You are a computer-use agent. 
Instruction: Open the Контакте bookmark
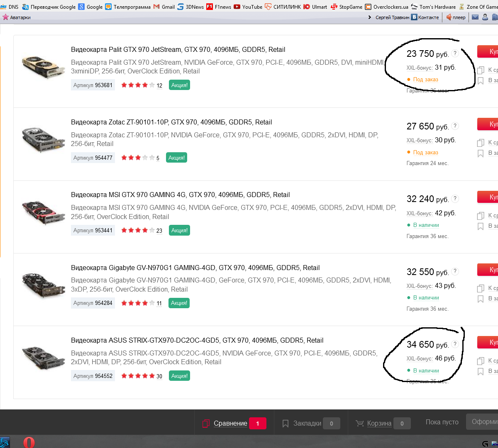pos(425,17)
